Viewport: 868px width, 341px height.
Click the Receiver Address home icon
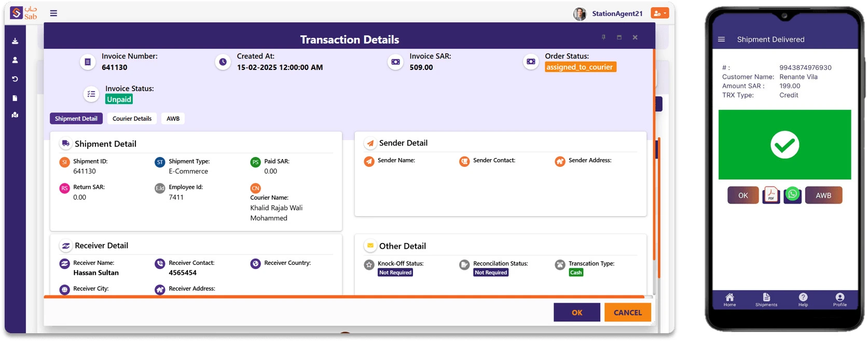160,290
